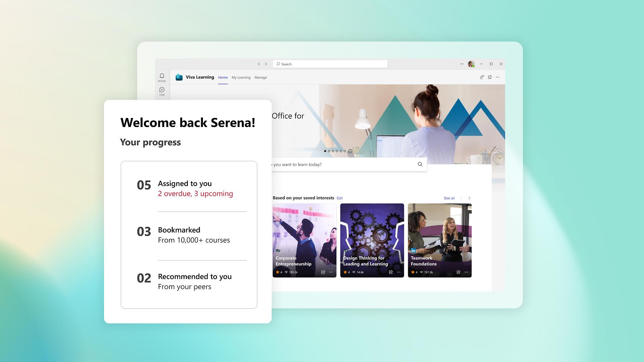This screenshot has height=362, width=644.
Task: Click the Activity bell icon in sidebar
Action: pos(161,76)
